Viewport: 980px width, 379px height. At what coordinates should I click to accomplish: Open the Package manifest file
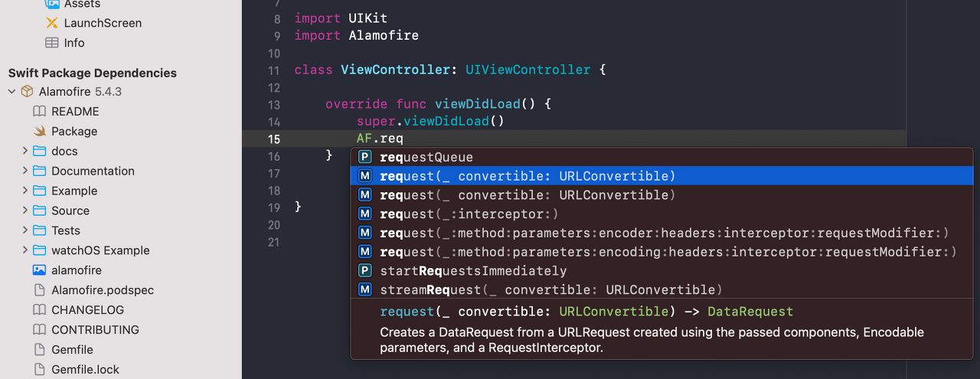pyautogui.click(x=74, y=132)
